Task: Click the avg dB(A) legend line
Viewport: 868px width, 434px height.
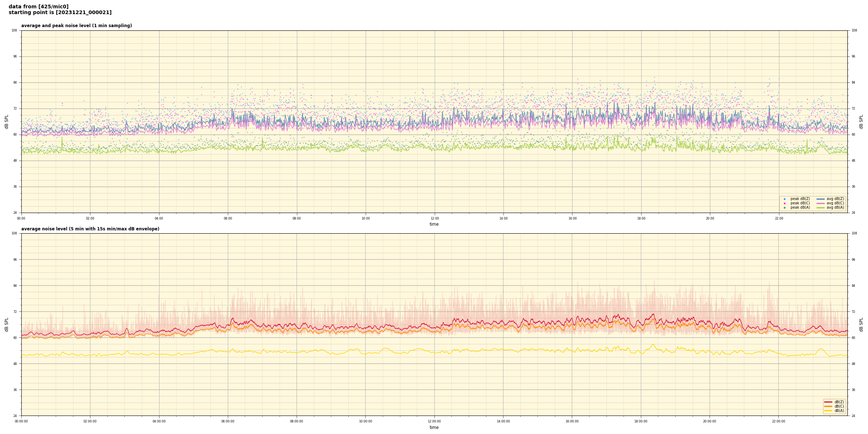Action: coord(821,208)
